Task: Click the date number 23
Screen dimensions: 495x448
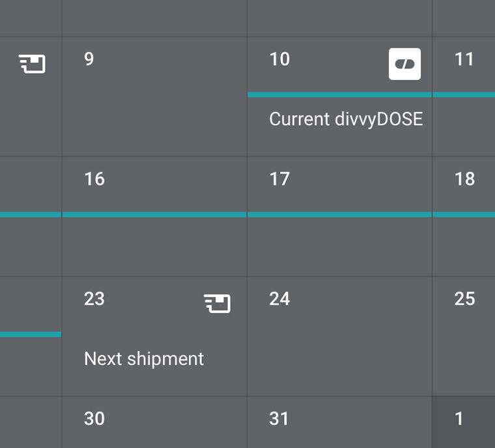Action: click(x=94, y=299)
